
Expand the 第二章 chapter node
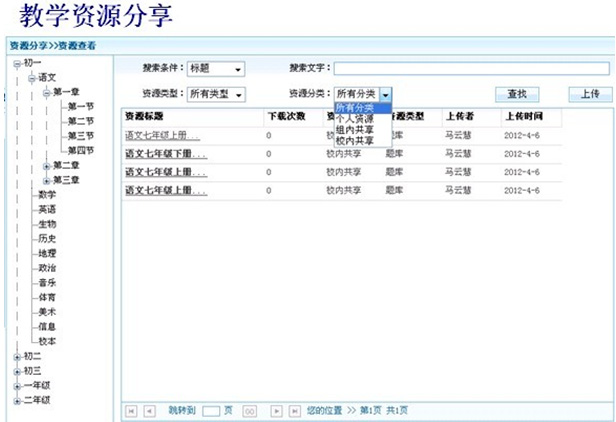point(46,165)
